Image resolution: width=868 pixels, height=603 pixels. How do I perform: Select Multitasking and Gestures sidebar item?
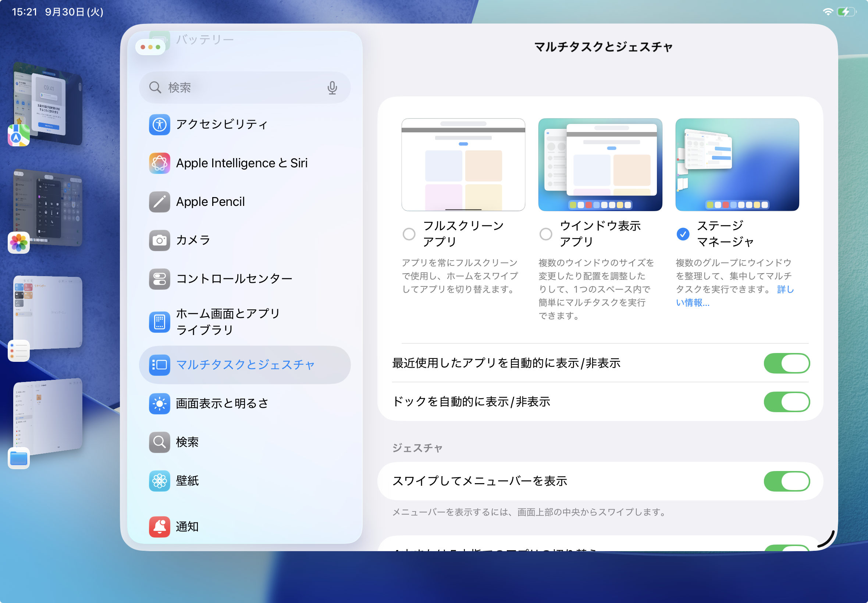tap(245, 365)
